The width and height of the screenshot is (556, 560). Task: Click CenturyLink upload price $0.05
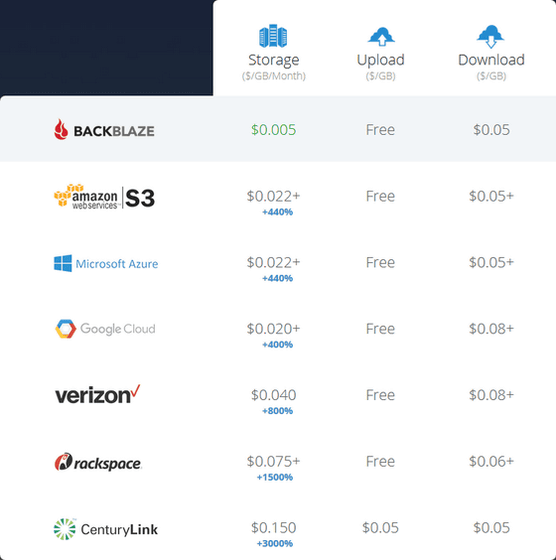(x=380, y=528)
